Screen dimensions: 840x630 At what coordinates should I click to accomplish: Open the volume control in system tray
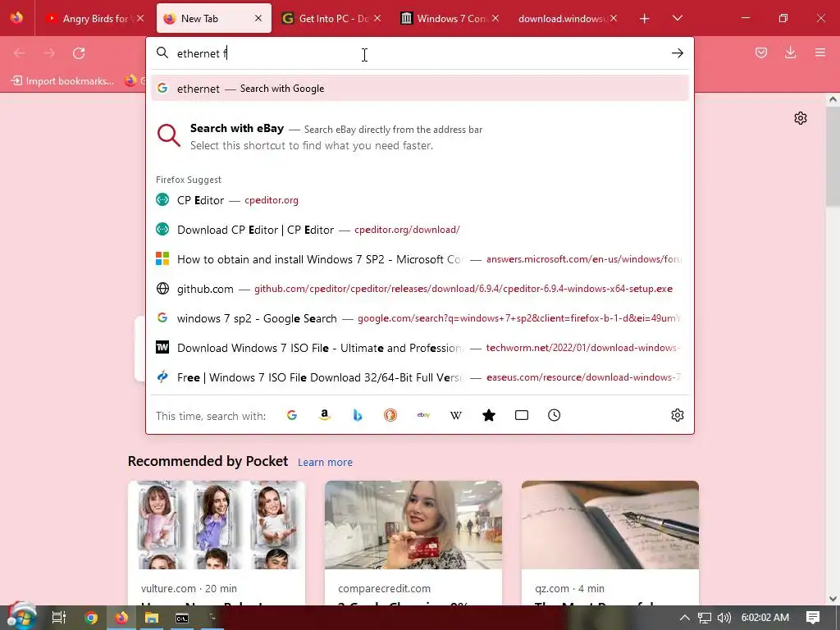tap(724, 618)
